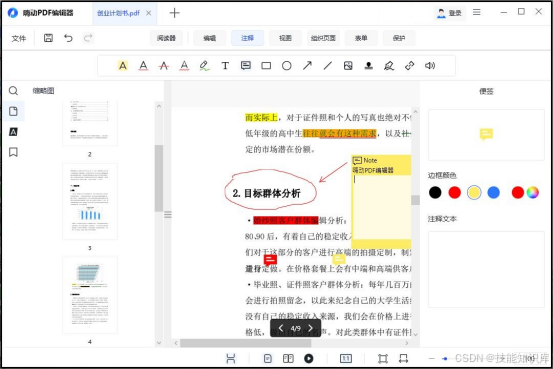Click the 登录 login button
The image size is (553, 369).
point(449,13)
